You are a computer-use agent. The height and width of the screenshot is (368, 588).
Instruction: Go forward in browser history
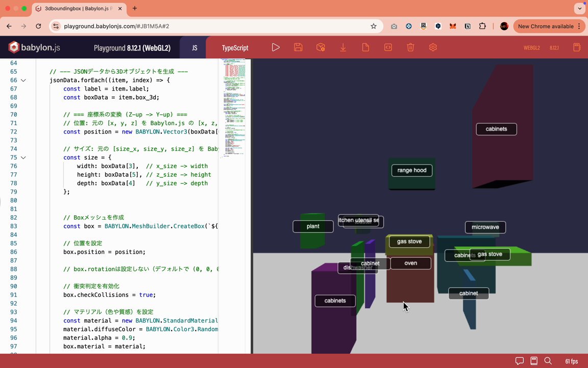(23, 26)
